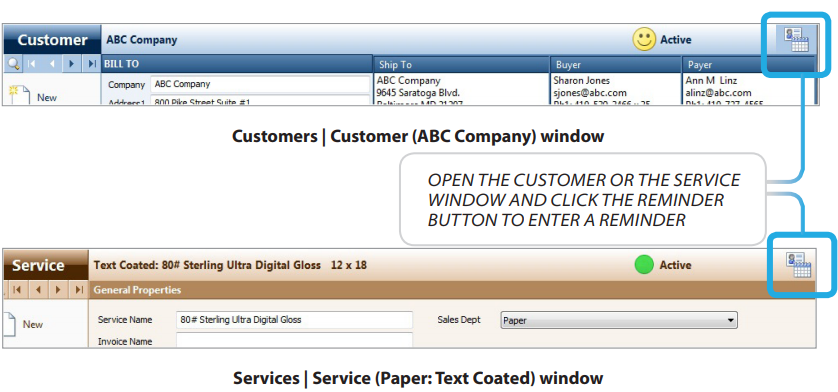The width and height of the screenshot is (838, 392).
Task: Create New service record
Action: pyautogui.click(x=24, y=324)
